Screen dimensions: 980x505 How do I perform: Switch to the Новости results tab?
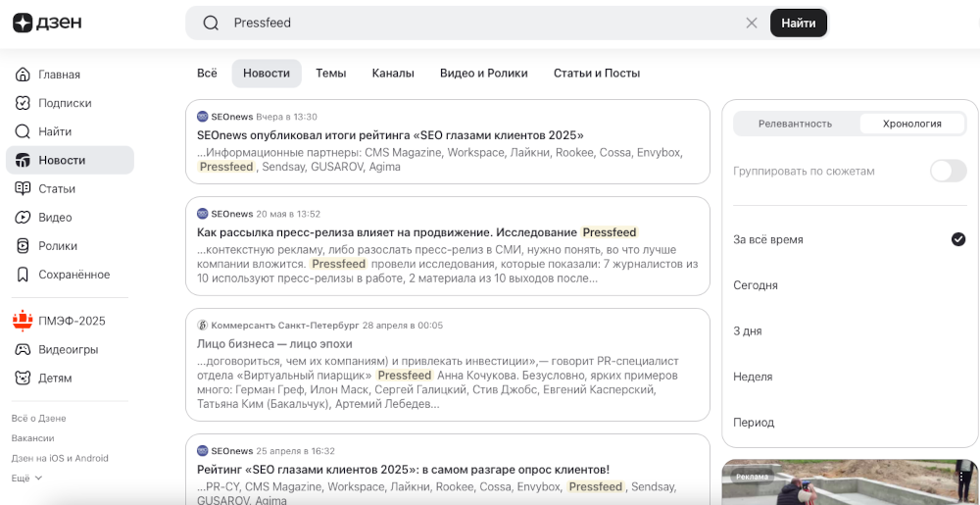coord(267,74)
